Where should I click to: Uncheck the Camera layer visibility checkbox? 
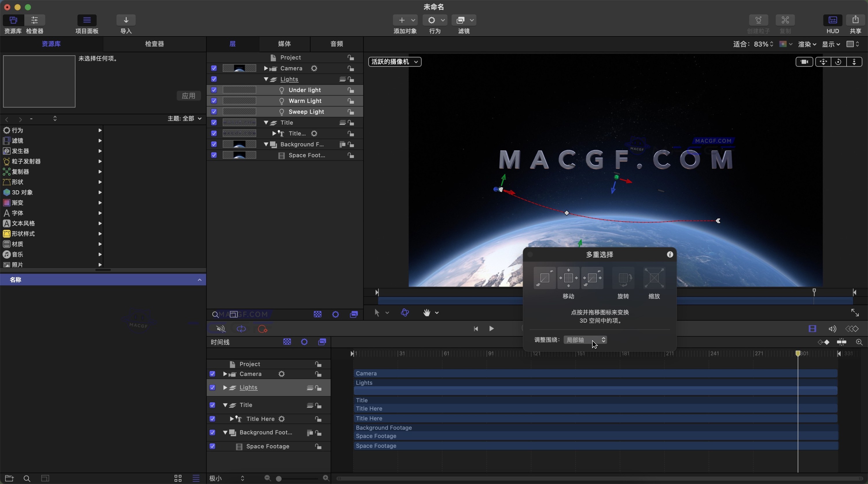tap(214, 68)
